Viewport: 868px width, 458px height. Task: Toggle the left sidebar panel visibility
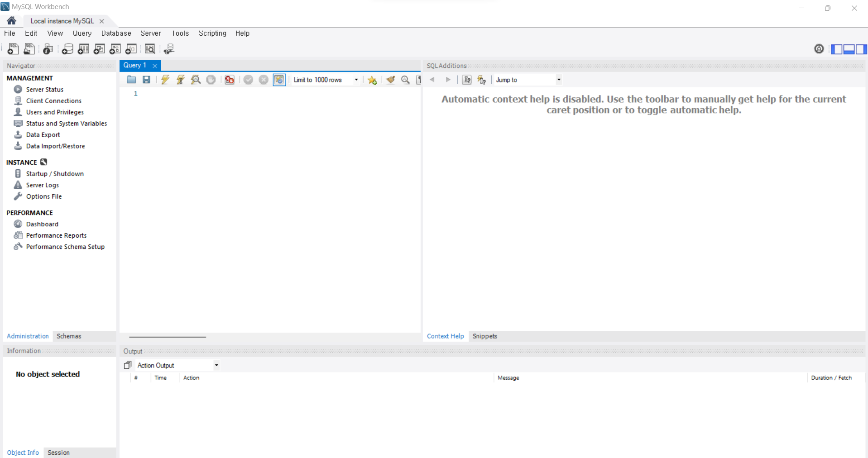pos(837,49)
